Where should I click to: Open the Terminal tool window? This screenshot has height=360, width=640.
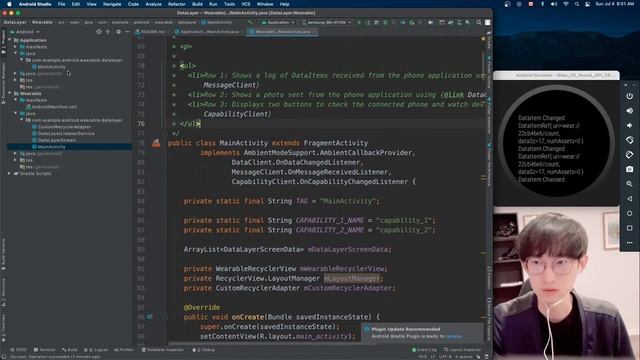[44, 350]
